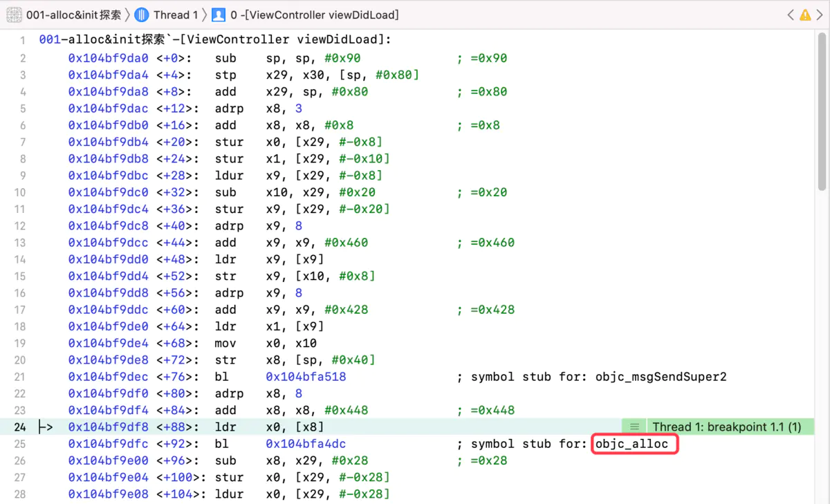Click the header '-[ViewController viewDidLoad]:' on line 1
The width and height of the screenshot is (830, 504).
282,40
